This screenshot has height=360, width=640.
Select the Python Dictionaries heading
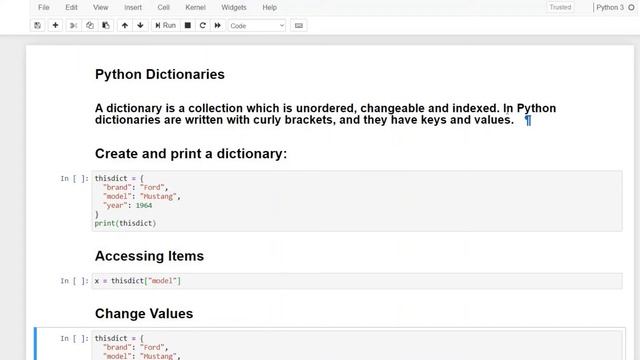(160, 74)
